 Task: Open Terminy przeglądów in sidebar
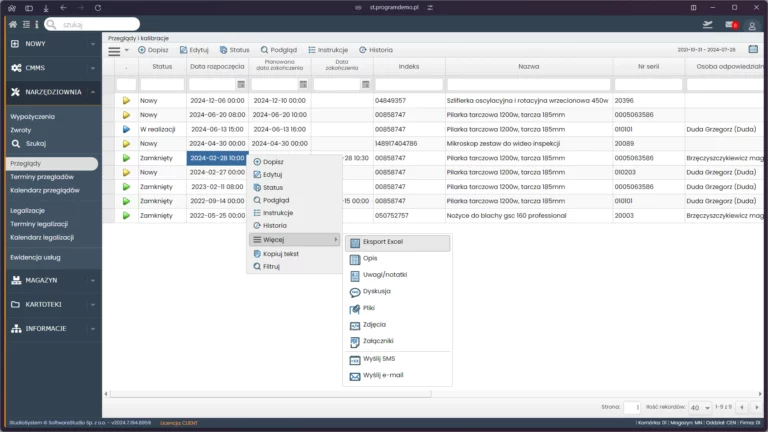41,176
